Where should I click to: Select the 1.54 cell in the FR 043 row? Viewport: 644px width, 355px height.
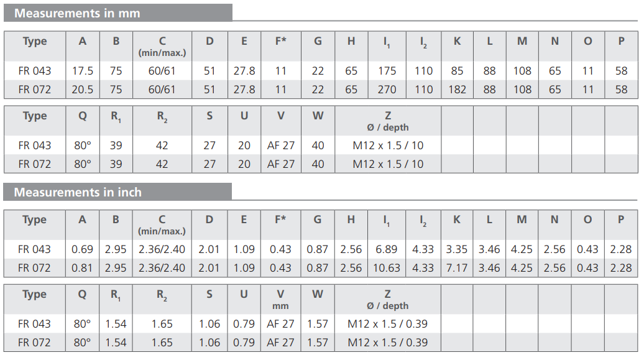(x=116, y=324)
